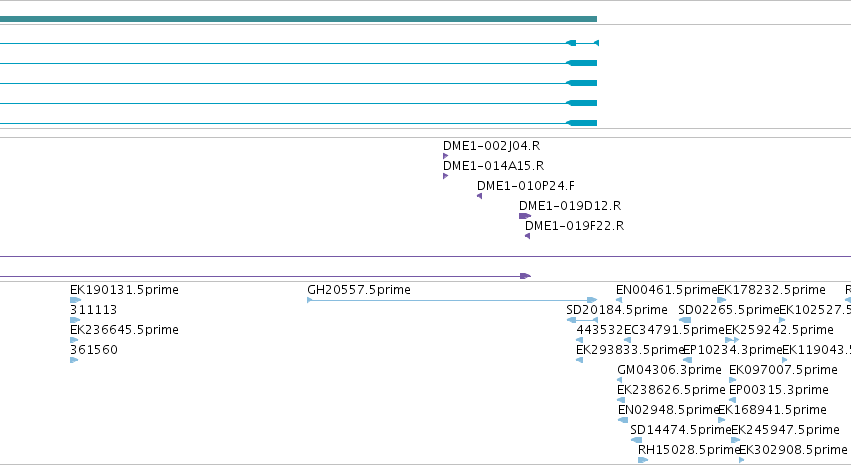Click the EP10234.3prime feature label
851x465 pixels.
pyautogui.click(x=733, y=350)
